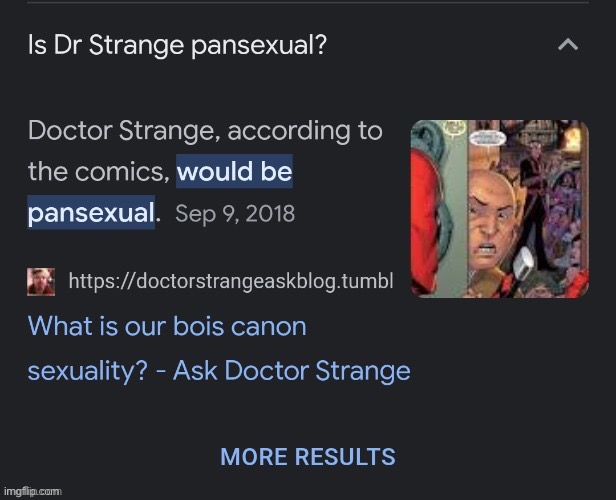
Task: Click "Ask Doctor Strange" in the link title
Action: (292, 371)
